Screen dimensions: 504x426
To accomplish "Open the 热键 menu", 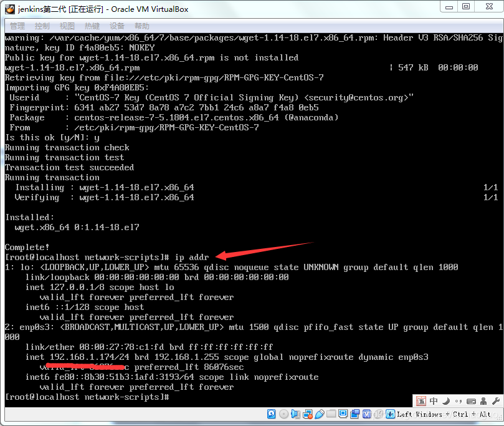I will pyautogui.click(x=92, y=26).
